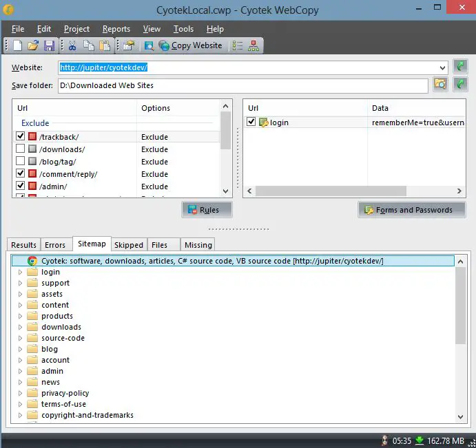Uncheck the /admin/ rule checkbox
Screen dimensions: 476x448
[x=21, y=185]
